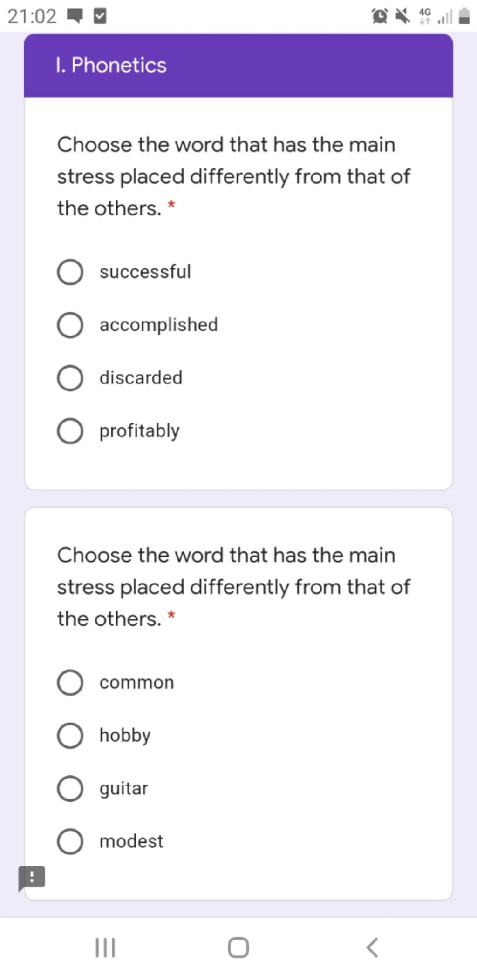The image size is (477, 980).
Task: Open recent apps navigation button
Action: (x=105, y=947)
